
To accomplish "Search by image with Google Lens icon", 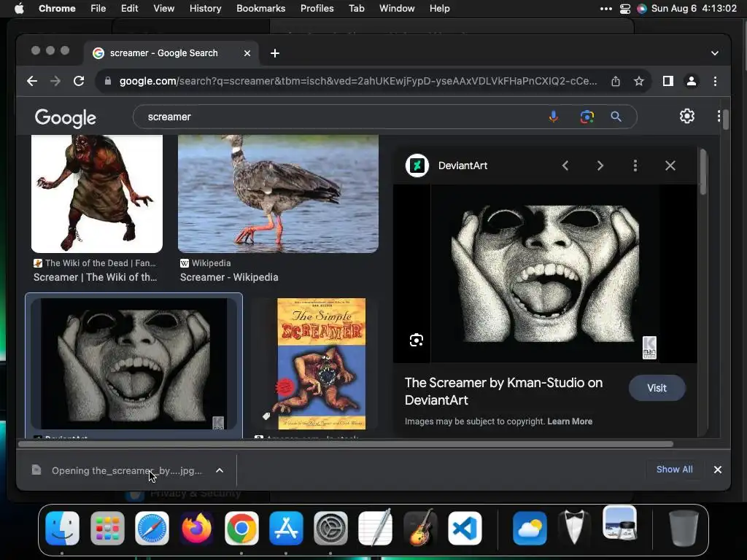I will pyautogui.click(x=587, y=117).
